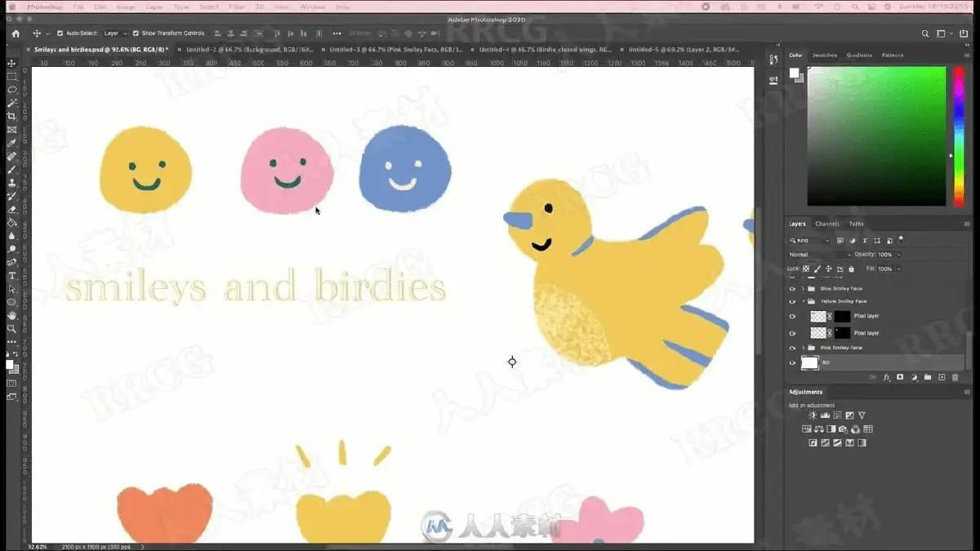Image resolution: width=980 pixels, height=551 pixels.
Task: Select the History Brush tool
Action: (x=11, y=196)
